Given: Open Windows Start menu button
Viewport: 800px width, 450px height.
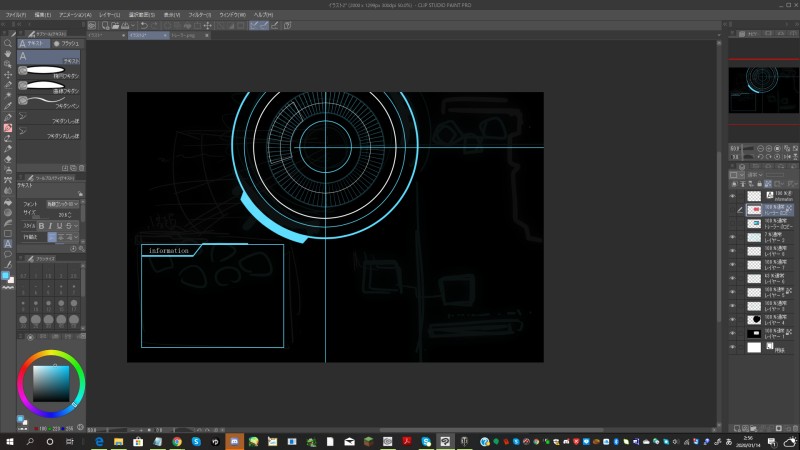Looking at the screenshot, I should coord(8,440).
